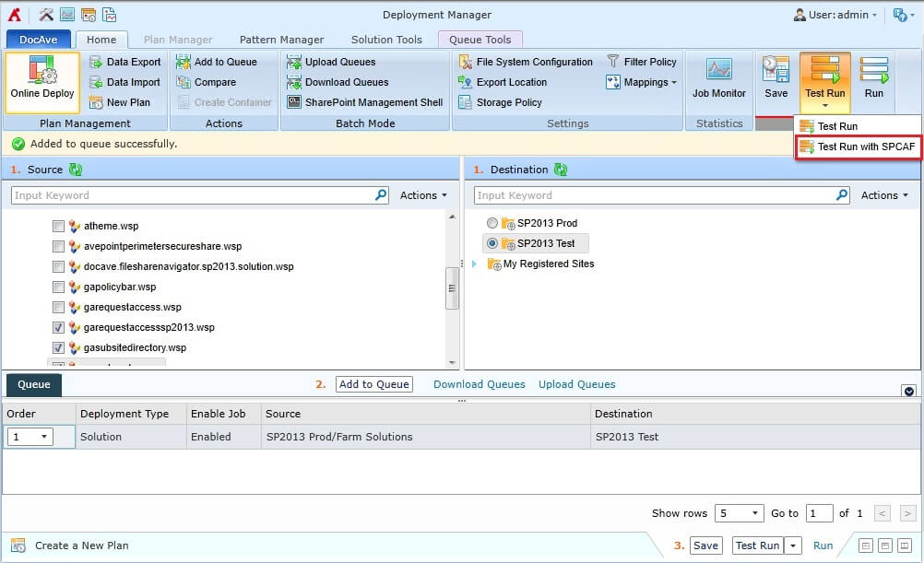924x563 pixels.
Task: Click the Compare action
Action: 207,82
